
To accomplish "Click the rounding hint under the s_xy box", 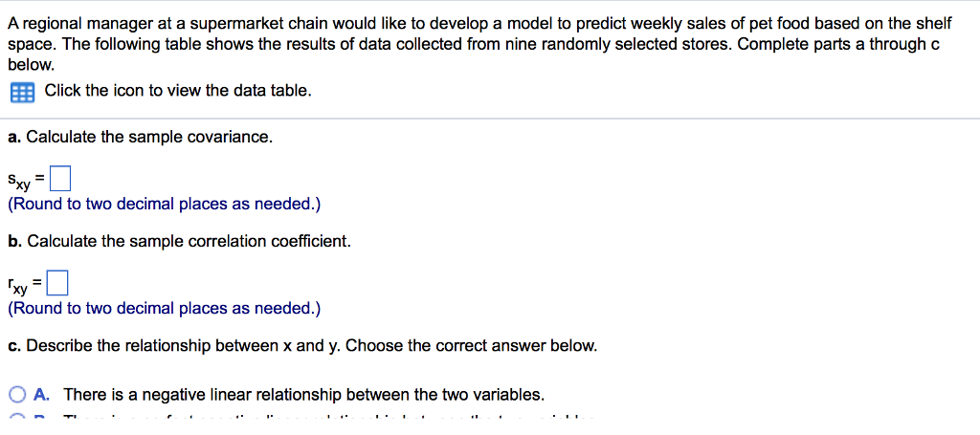I will [165, 204].
